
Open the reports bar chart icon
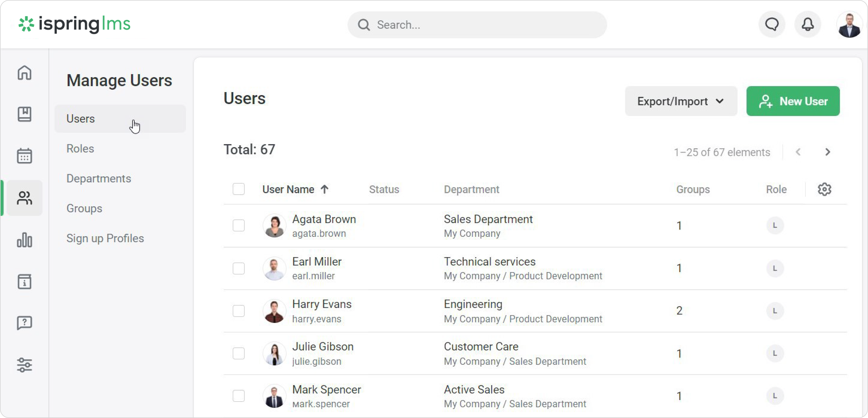[x=24, y=240]
